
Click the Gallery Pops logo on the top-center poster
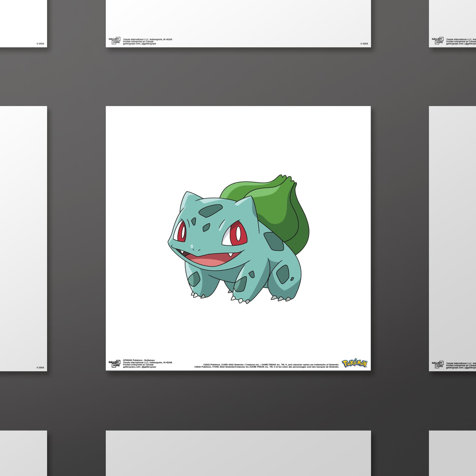114,41
